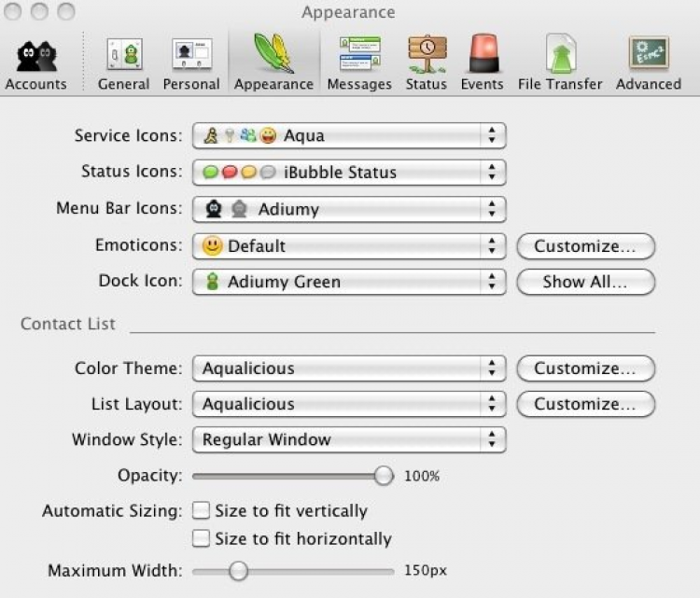Open the List Layout Aqualicious dropdown
This screenshot has width=700, height=598.
349,404
